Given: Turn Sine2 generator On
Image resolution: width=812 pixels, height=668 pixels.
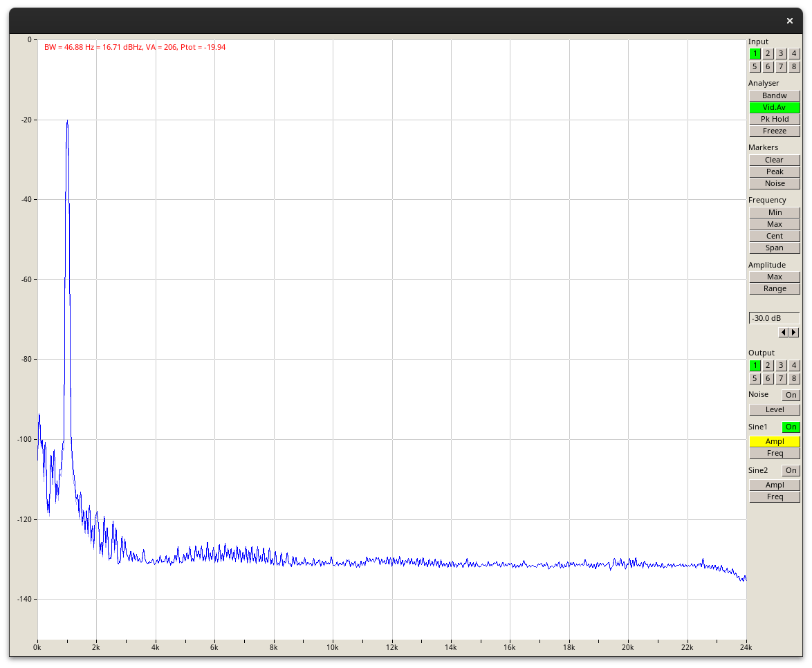Looking at the screenshot, I should coord(791,471).
